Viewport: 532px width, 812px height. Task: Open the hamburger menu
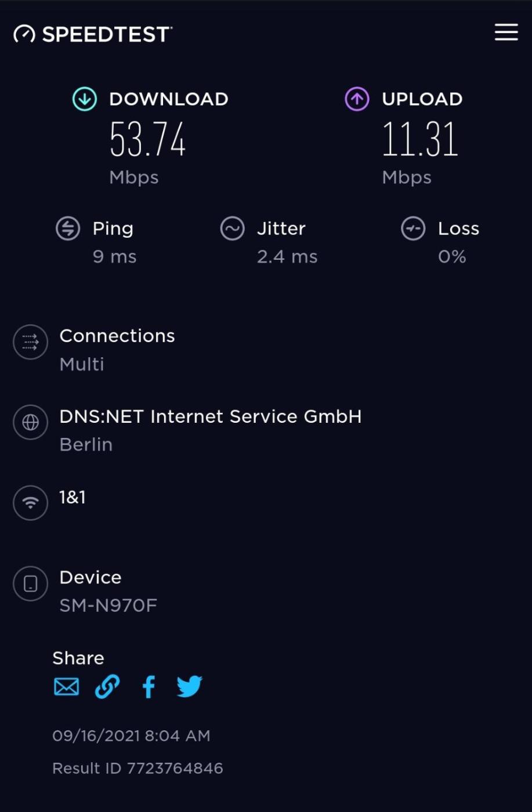506,32
